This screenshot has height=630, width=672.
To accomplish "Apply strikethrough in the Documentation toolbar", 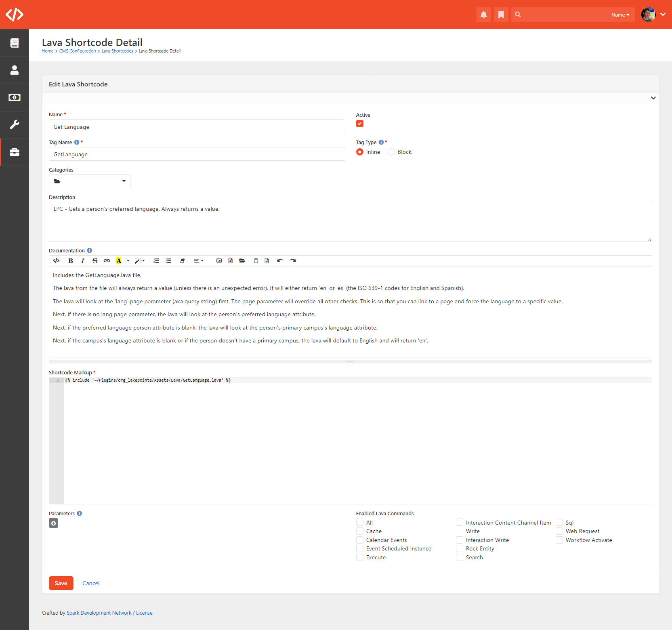I will 95,261.
